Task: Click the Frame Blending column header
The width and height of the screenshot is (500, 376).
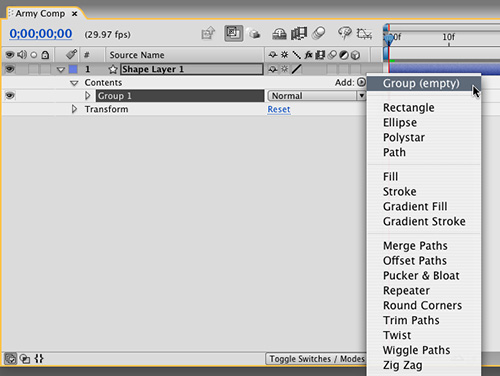Action: pyautogui.click(x=320, y=55)
